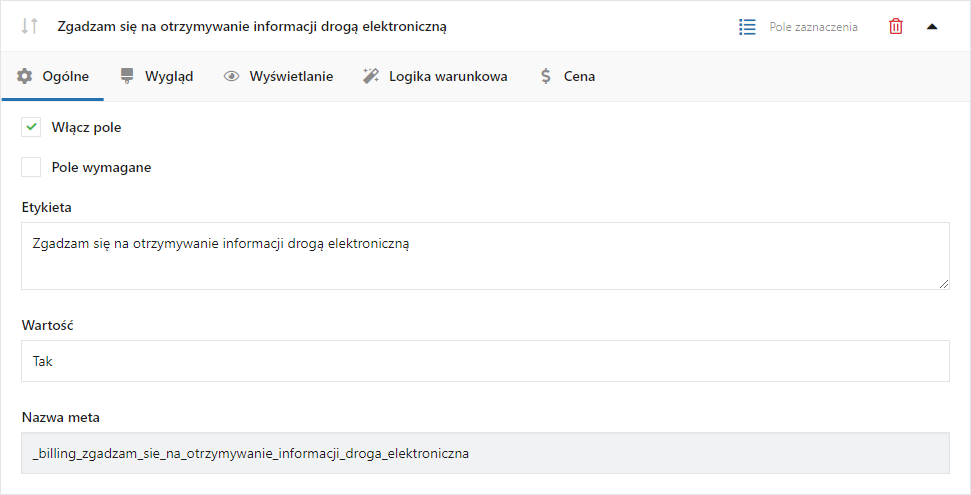The height and width of the screenshot is (495, 971).
Task: Click the eye icon for Wyświetlanie
Action: coord(232,76)
